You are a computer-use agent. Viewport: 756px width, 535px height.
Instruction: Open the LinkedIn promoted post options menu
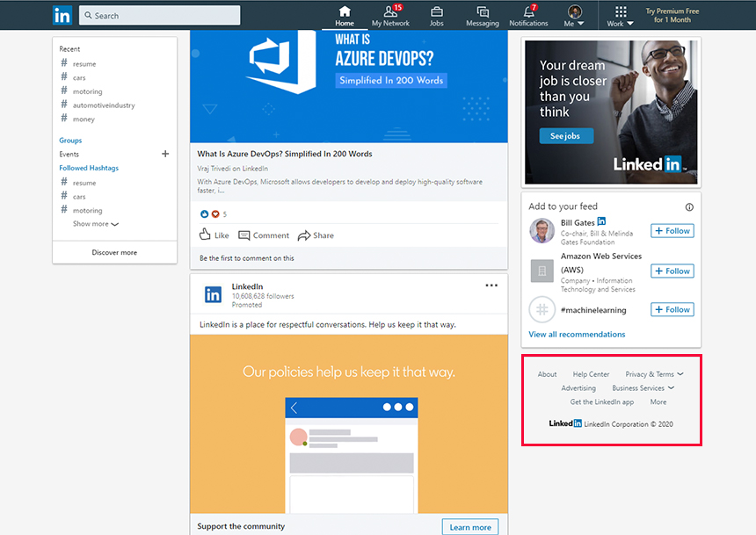(491, 286)
